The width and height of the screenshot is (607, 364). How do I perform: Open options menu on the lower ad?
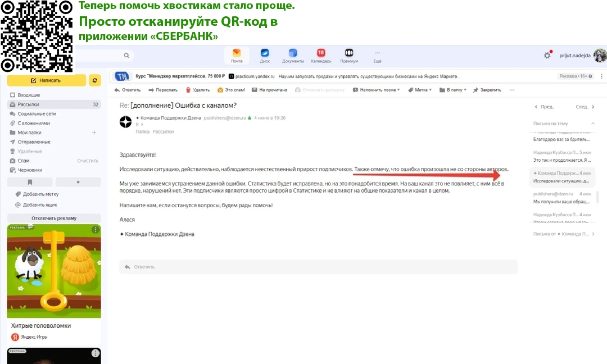click(x=95, y=353)
